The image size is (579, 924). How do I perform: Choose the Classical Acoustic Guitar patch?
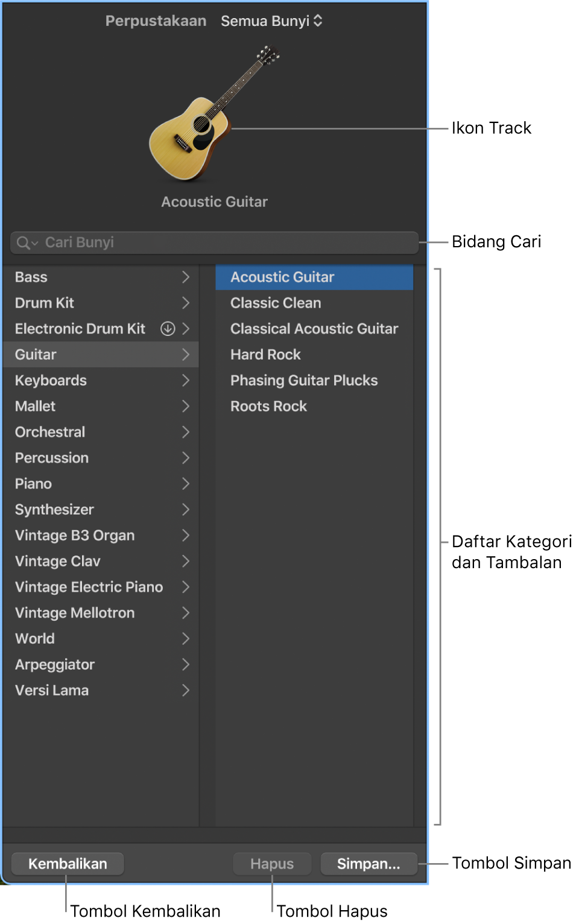coord(314,329)
